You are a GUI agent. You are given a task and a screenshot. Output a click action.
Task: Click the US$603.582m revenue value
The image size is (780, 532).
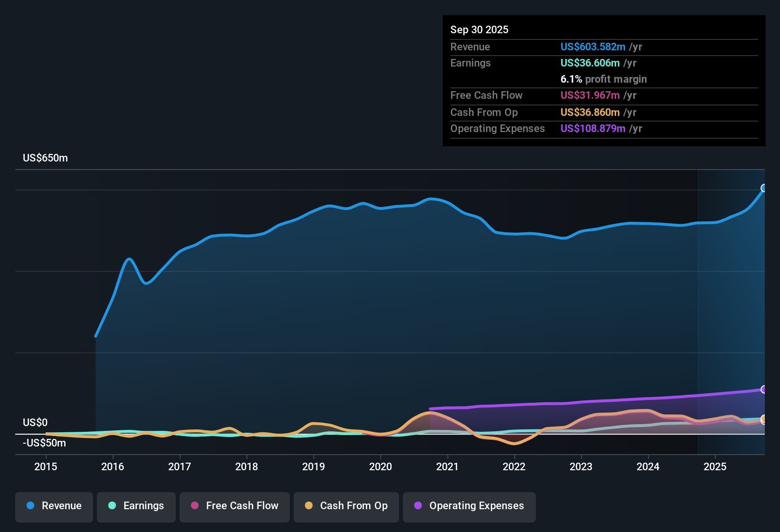[593, 47]
